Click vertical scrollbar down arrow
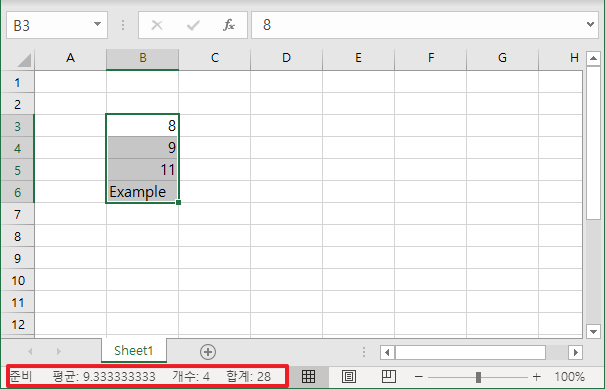Screen dimensions: 605x389 pyautogui.click(x=593, y=331)
